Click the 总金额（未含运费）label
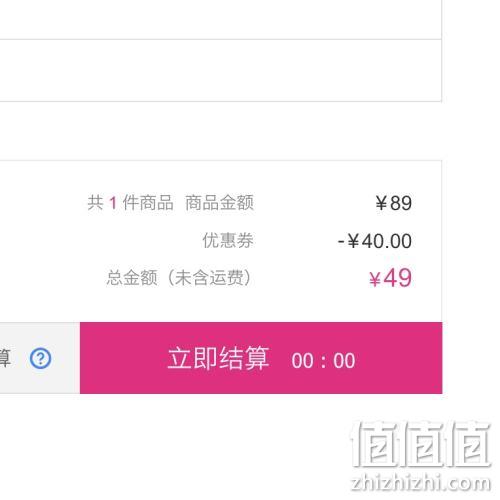The height and width of the screenshot is (500, 500). 179,278
